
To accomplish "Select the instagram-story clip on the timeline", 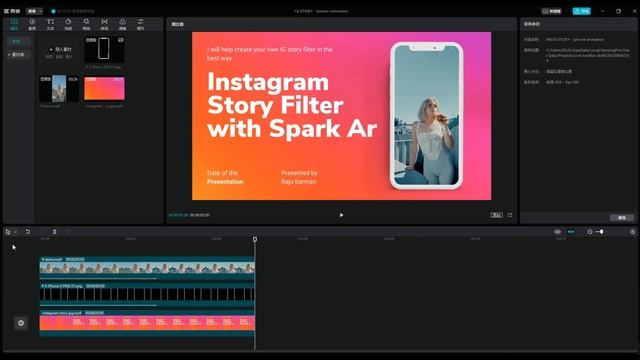I will point(147,322).
